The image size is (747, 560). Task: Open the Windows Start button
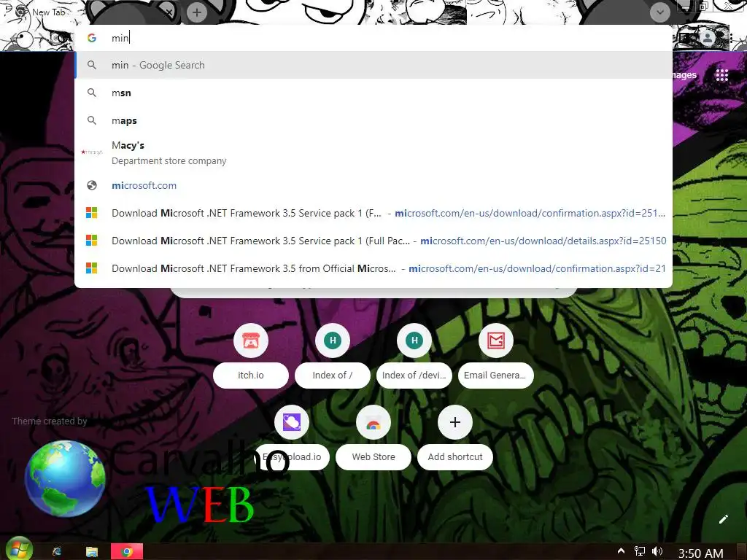[18, 550]
